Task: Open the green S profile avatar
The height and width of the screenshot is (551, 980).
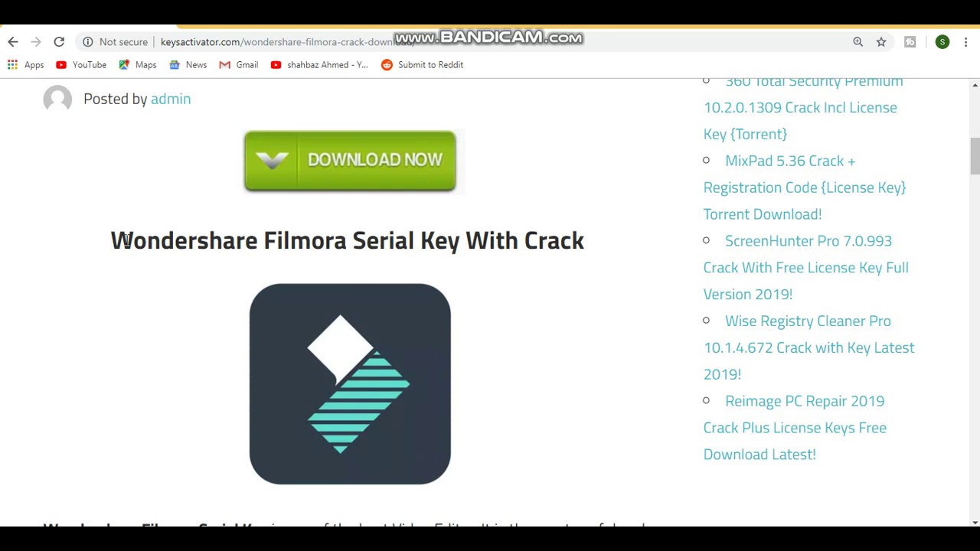Action: pyautogui.click(x=942, y=42)
